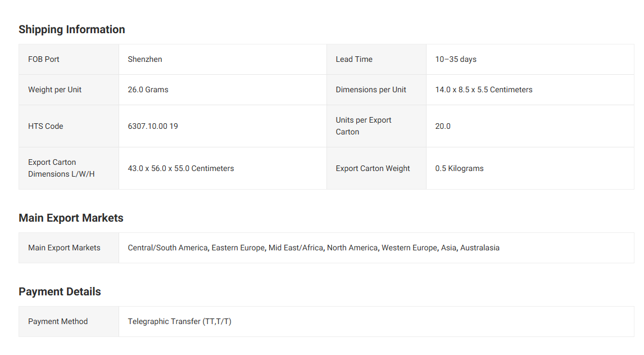
Task: Select the export markets list text
Action: coord(314,248)
